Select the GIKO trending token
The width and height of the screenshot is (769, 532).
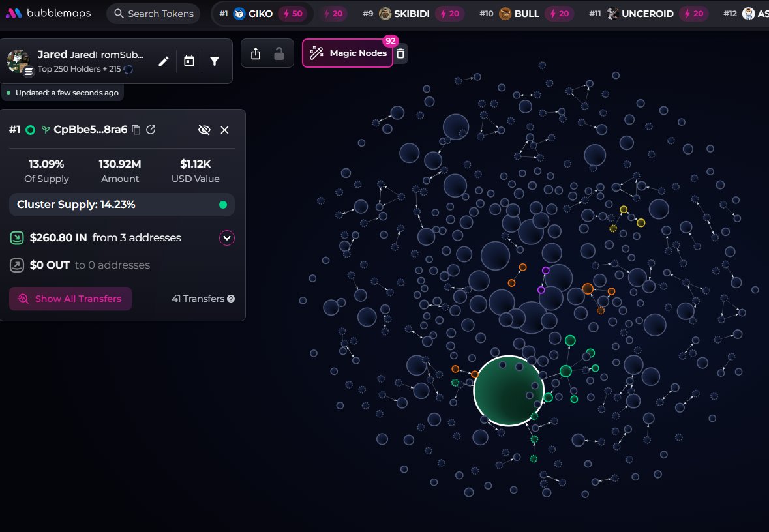tap(262, 14)
